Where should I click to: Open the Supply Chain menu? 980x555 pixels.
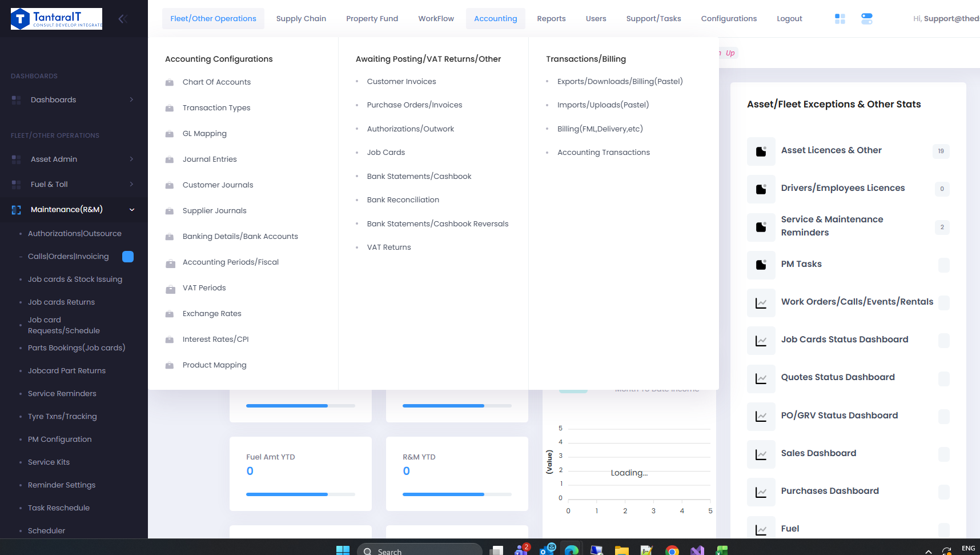click(x=301, y=19)
